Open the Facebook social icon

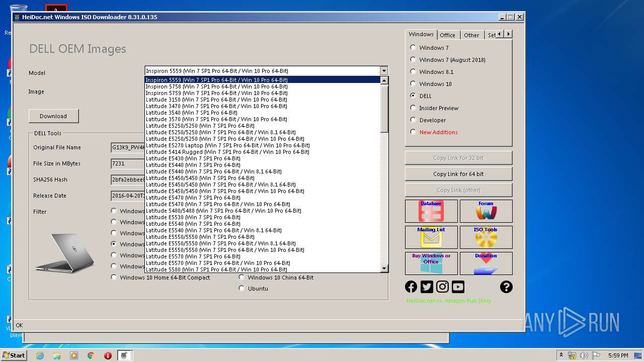411,287
